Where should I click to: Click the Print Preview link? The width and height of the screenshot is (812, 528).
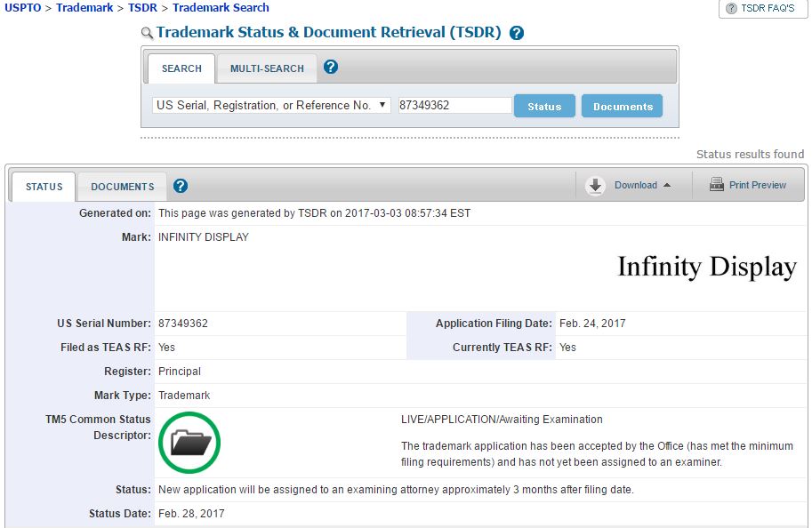757,185
